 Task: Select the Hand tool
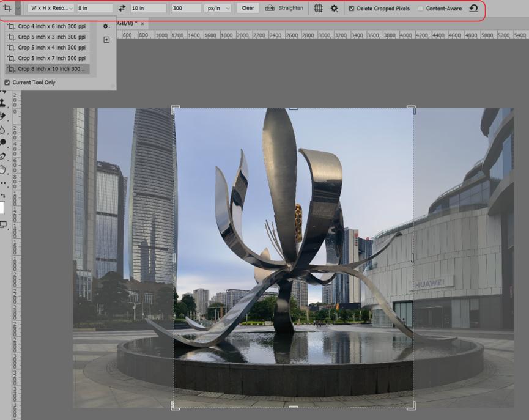click(3, 169)
